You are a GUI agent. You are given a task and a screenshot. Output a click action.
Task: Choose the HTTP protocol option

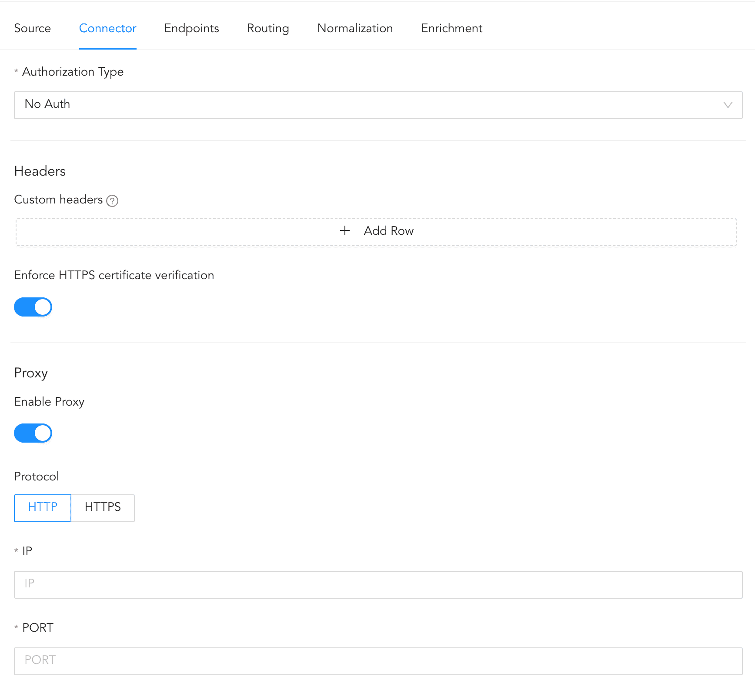[43, 507]
